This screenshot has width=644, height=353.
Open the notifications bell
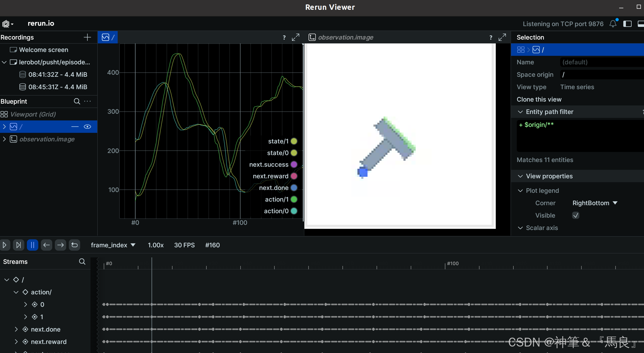click(613, 24)
